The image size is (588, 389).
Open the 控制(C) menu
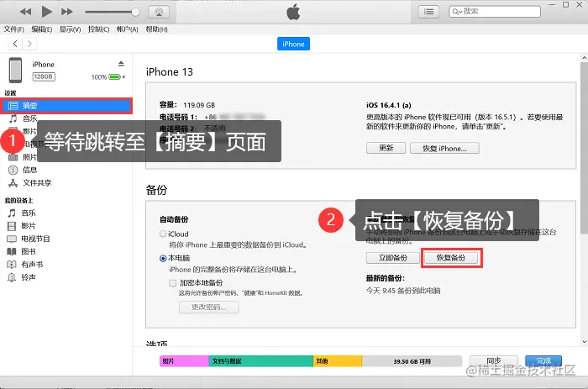click(x=98, y=29)
